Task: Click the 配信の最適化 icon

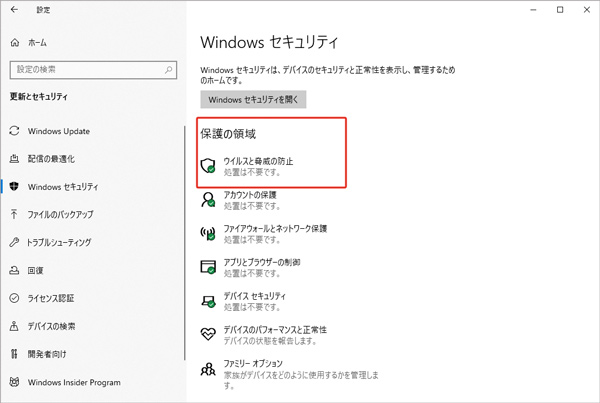Action: point(14,158)
